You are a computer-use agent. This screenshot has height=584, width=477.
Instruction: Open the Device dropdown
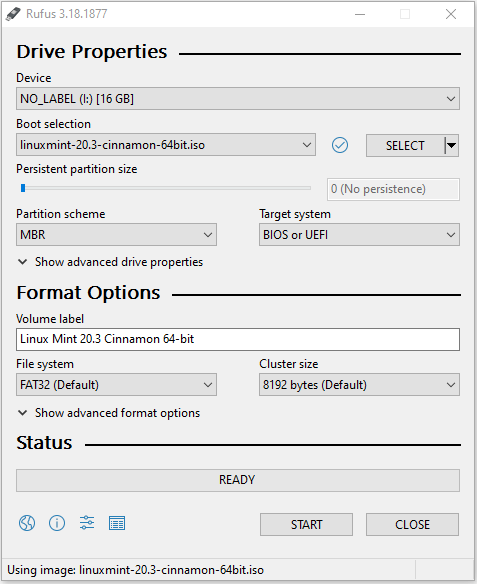(238, 99)
